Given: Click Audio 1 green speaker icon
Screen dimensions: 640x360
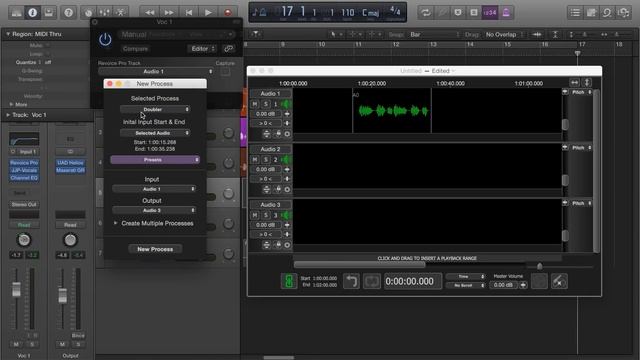Looking at the screenshot, I should (286, 104).
